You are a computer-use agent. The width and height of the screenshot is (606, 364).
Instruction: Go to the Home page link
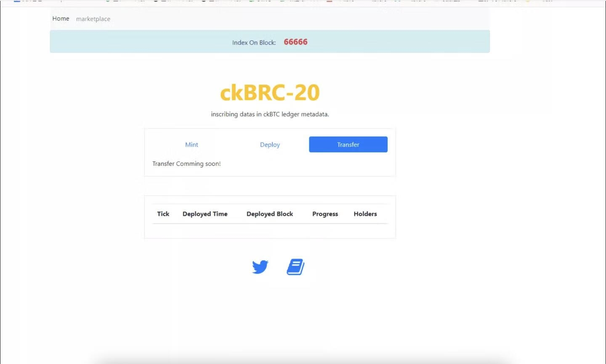[x=61, y=18]
